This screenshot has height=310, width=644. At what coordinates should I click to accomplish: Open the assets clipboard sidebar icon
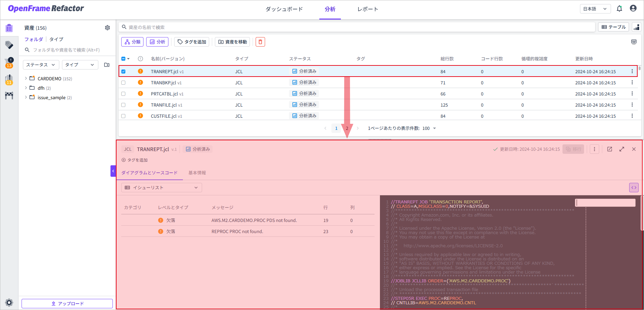(9, 28)
